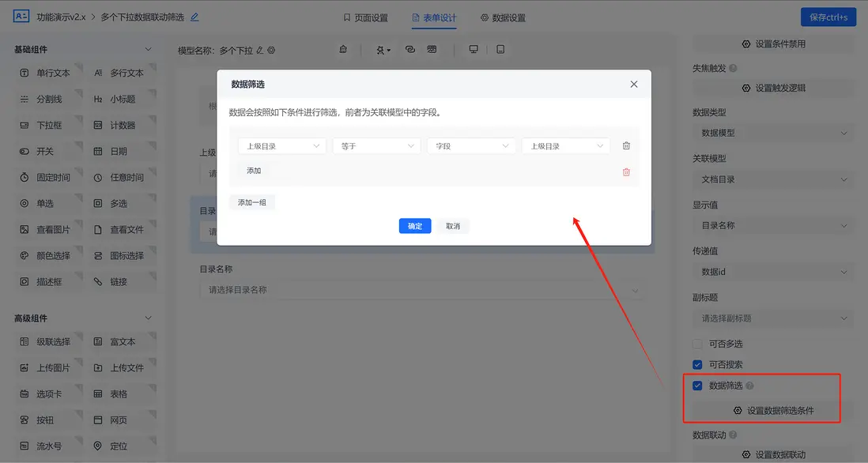Open the 关联模型 dropdown
Viewport: 868px width, 463px height.
point(772,179)
